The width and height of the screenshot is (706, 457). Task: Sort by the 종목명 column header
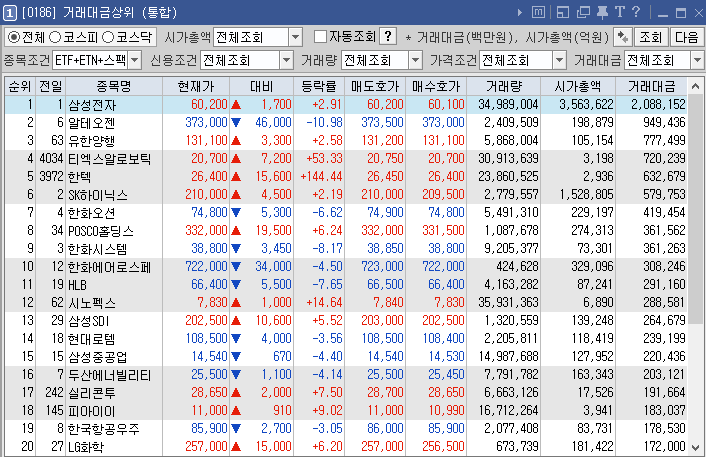(x=114, y=86)
